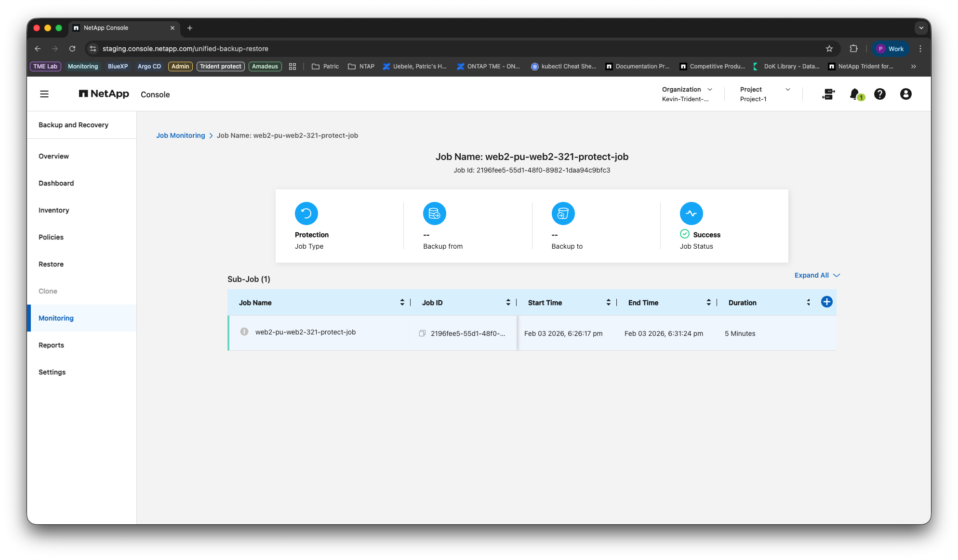Open the hamburger navigation menu
The height and width of the screenshot is (560, 958).
pyautogui.click(x=44, y=94)
